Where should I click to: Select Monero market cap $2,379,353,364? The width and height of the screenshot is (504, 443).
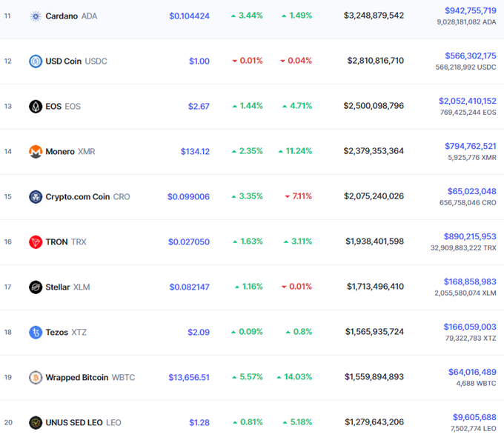(x=374, y=151)
